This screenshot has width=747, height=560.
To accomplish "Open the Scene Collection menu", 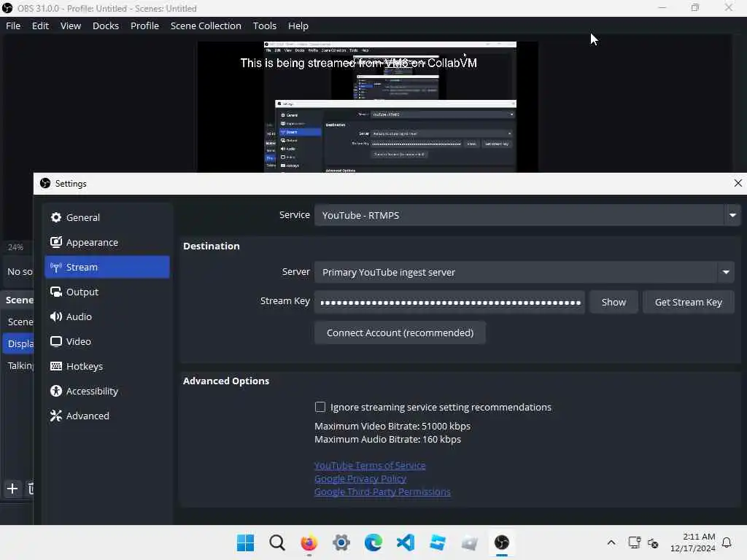I will [x=206, y=26].
